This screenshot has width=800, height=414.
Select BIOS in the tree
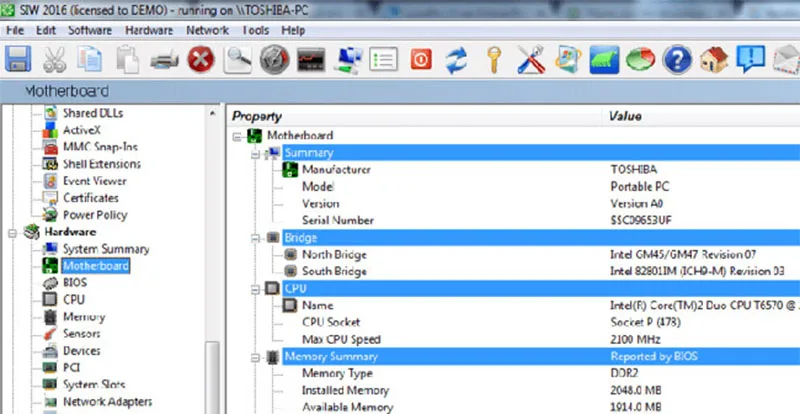click(x=75, y=282)
